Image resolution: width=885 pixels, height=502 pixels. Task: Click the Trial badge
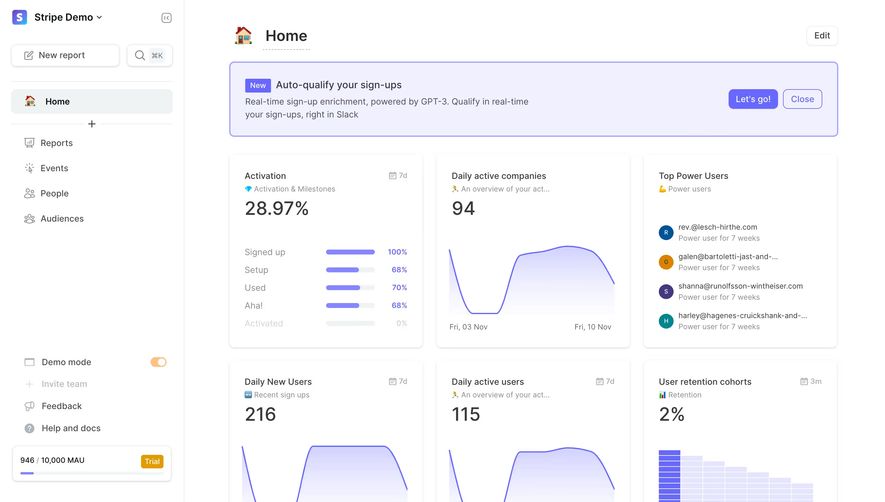[152, 461]
